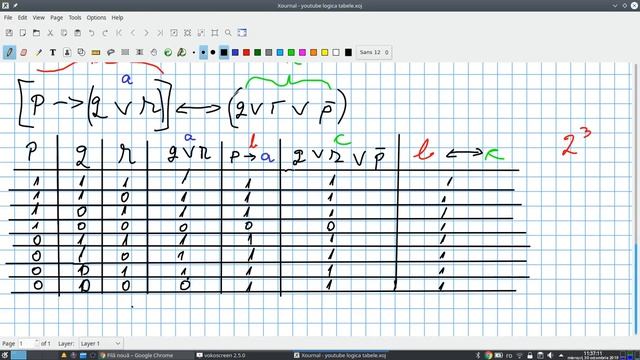
Task: Toggle the Shape Recognizer
Action: (81, 52)
